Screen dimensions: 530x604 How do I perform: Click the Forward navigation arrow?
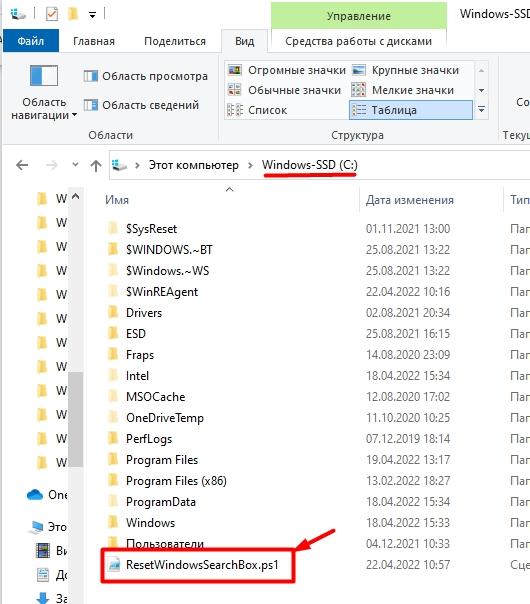[x=51, y=165]
